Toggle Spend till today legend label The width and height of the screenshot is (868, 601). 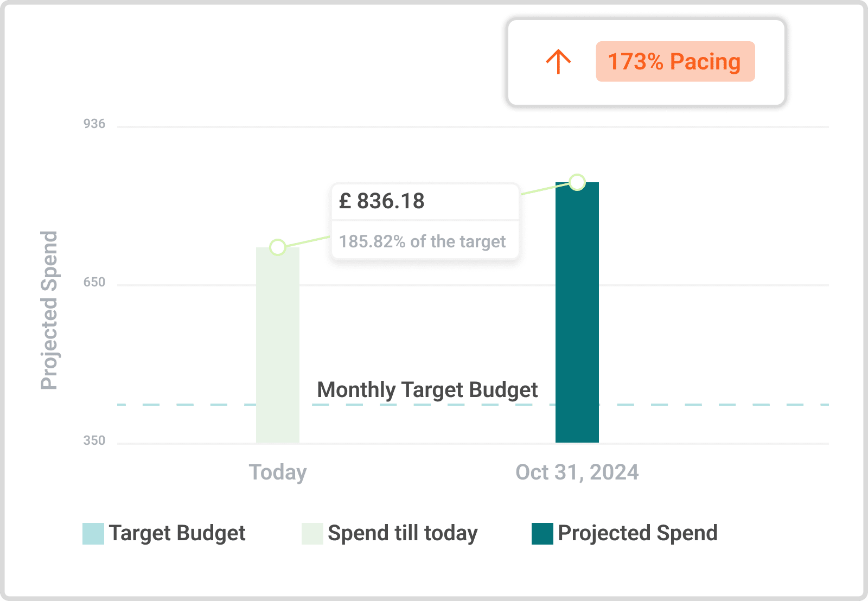point(403,533)
